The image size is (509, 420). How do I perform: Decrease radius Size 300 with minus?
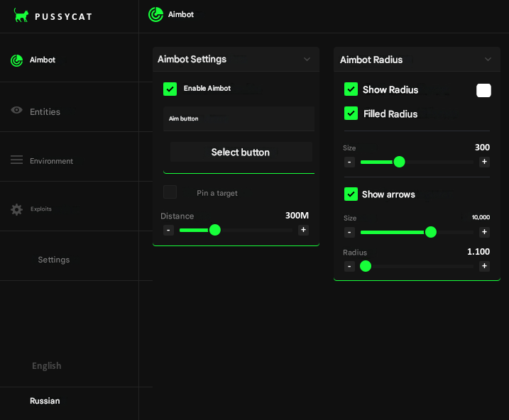[349, 162]
